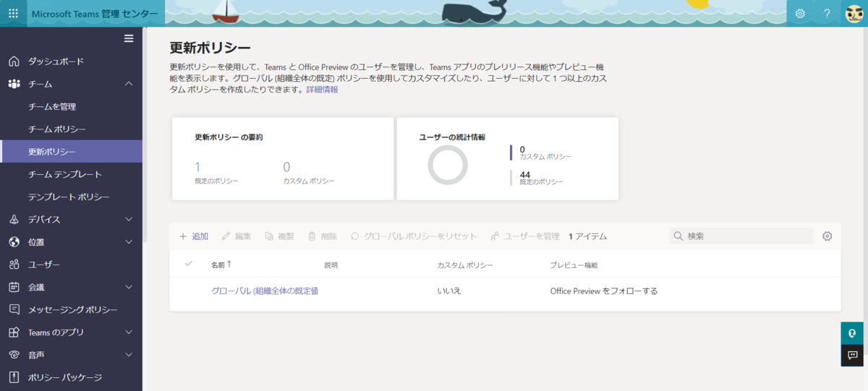
Task: Click the user statistics donut chart
Action: (x=448, y=165)
